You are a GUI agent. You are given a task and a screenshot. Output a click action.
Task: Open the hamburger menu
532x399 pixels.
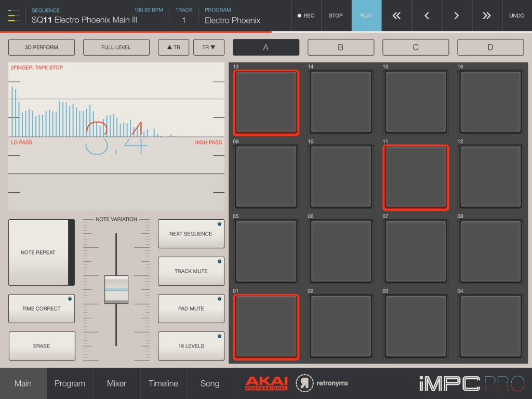[14, 16]
